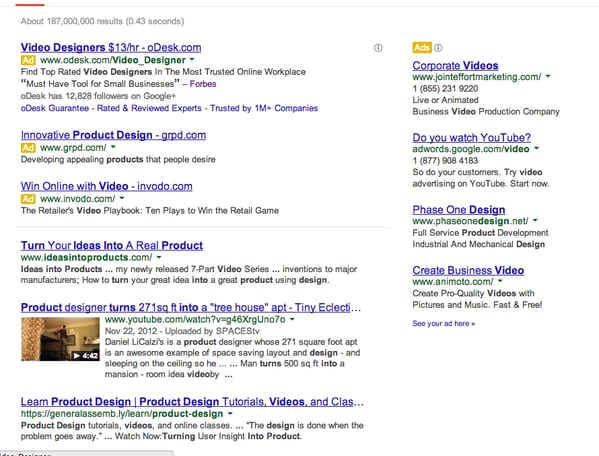The width and height of the screenshot is (599, 456).
Task: Click the oDesk Guarantee sitelink
Action: [55, 108]
